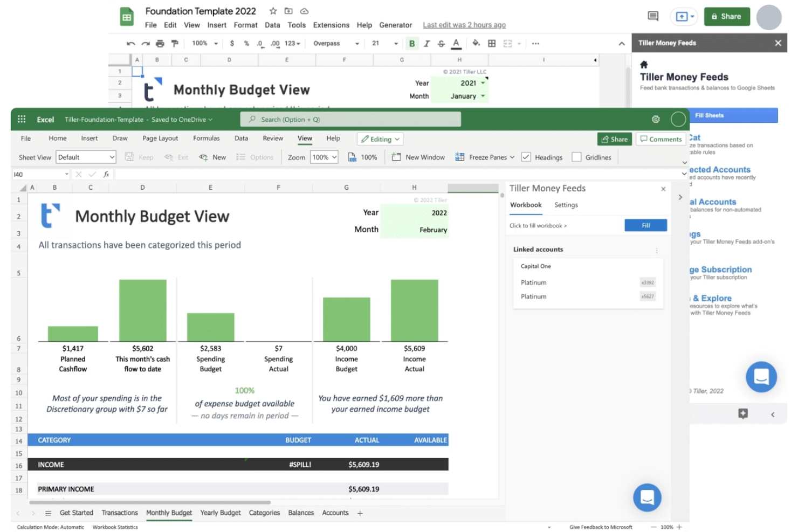Viewport: 798px width, 532px height.
Task: Open the Settings tab in Tiller Money Feeds
Action: (566, 205)
